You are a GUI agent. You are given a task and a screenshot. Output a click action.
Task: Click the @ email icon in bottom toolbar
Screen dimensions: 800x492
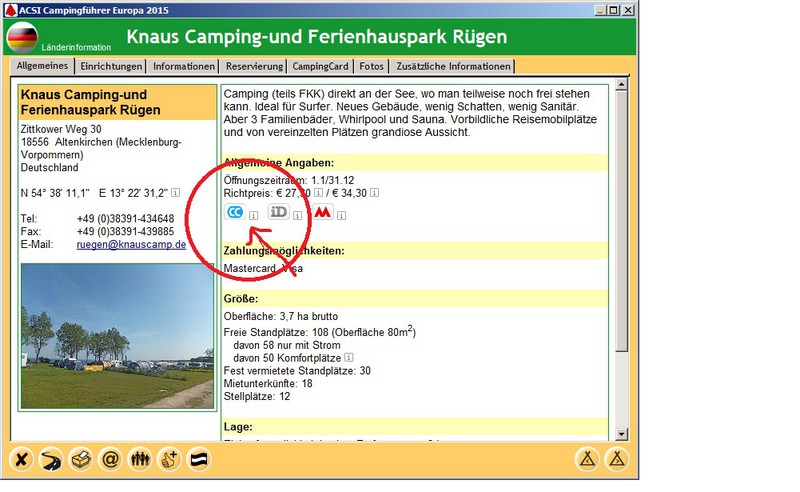pyautogui.click(x=110, y=460)
